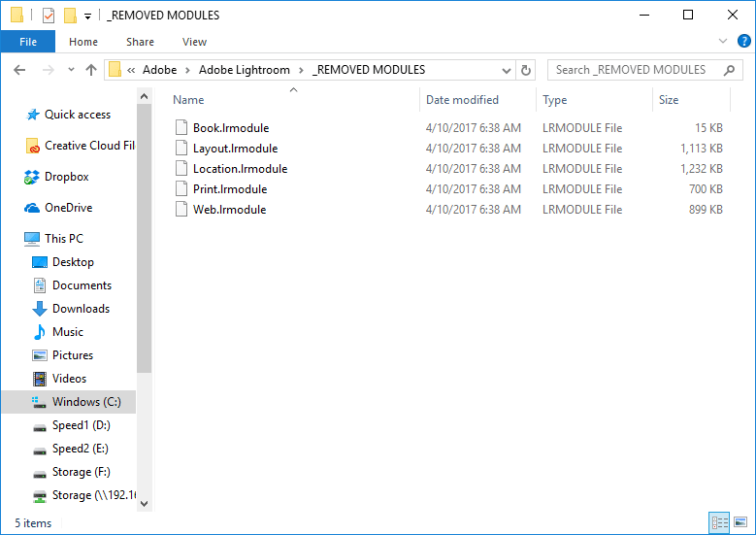The width and height of the screenshot is (756, 535).
Task: Open Help with the blue question icon
Action: [x=744, y=41]
